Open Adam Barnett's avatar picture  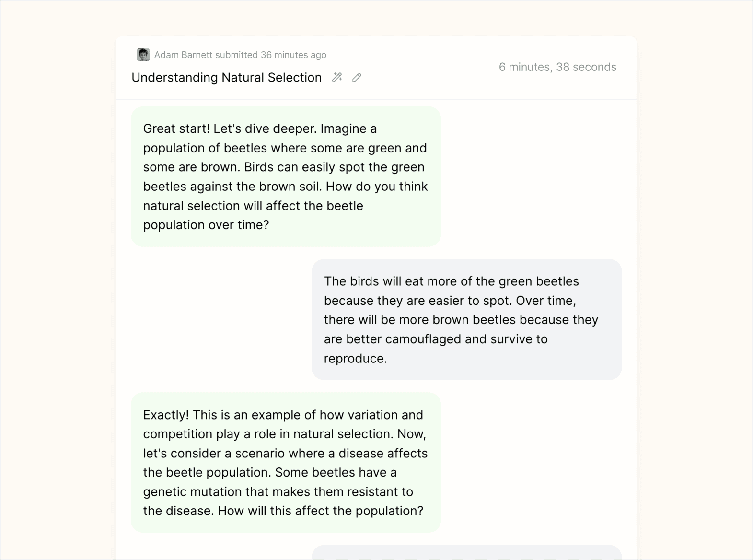click(x=143, y=55)
